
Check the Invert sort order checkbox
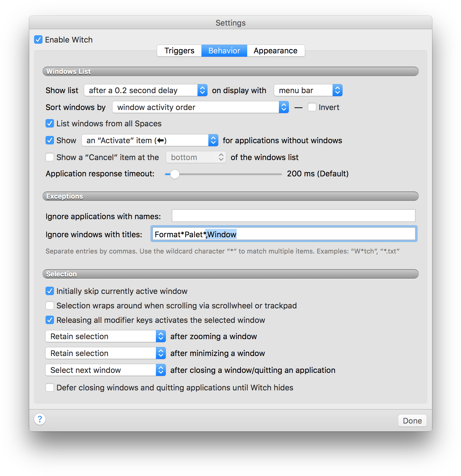(x=312, y=107)
